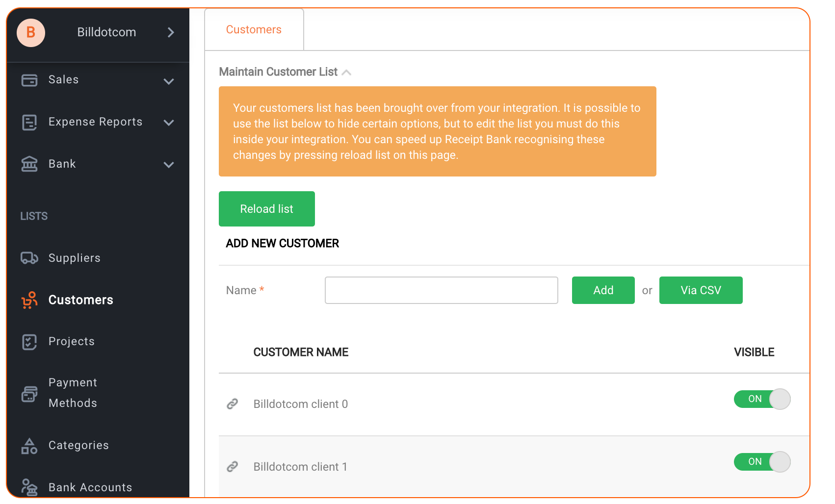Open Bank section label
The width and height of the screenshot is (835, 504).
[x=62, y=164]
